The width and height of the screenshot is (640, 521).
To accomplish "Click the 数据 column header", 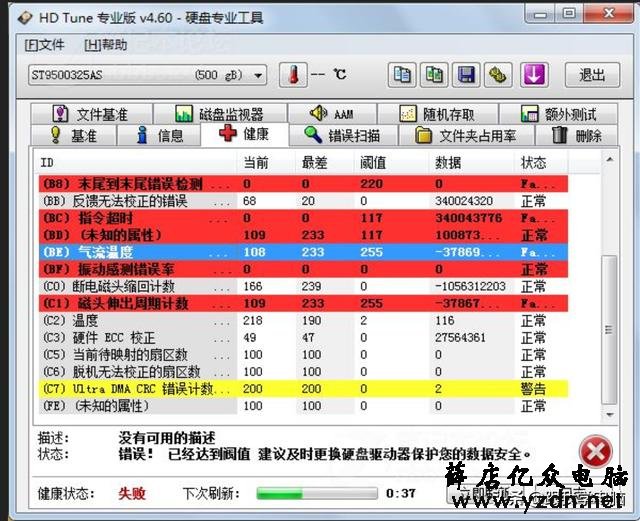I will [x=471, y=163].
